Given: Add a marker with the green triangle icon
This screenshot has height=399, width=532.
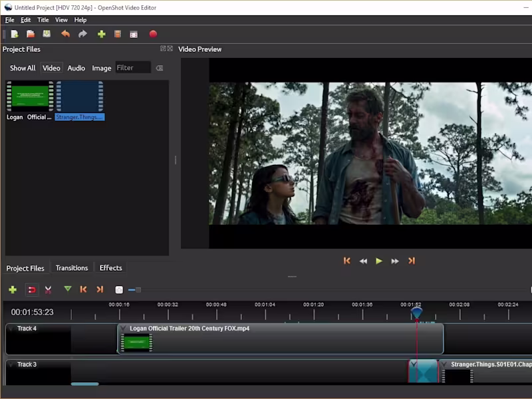Looking at the screenshot, I should tap(67, 289).
